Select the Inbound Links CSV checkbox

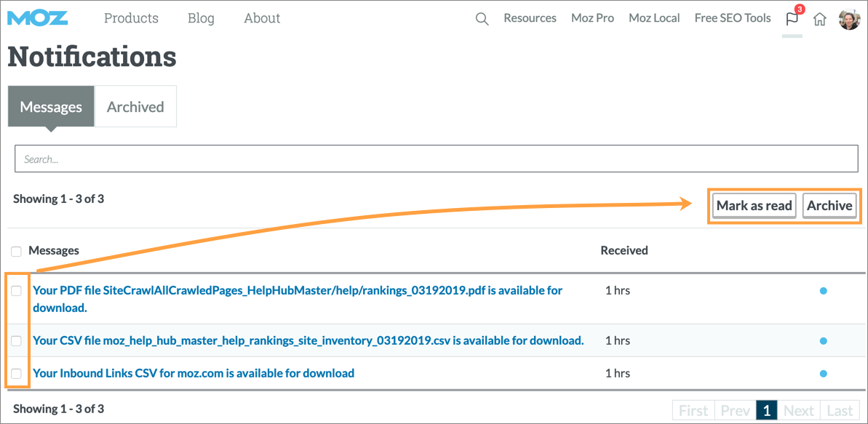pyautogui.click(x=16, y=374)
